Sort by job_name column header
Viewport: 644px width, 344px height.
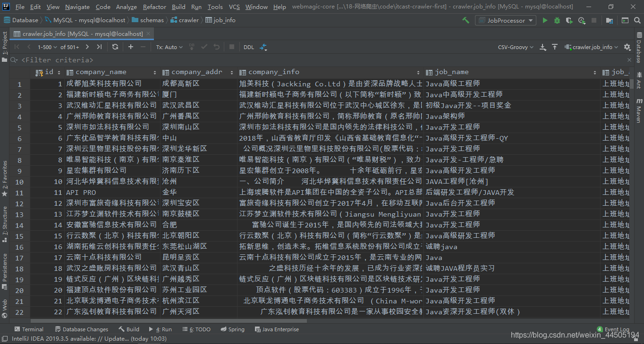tap(511, 72)
